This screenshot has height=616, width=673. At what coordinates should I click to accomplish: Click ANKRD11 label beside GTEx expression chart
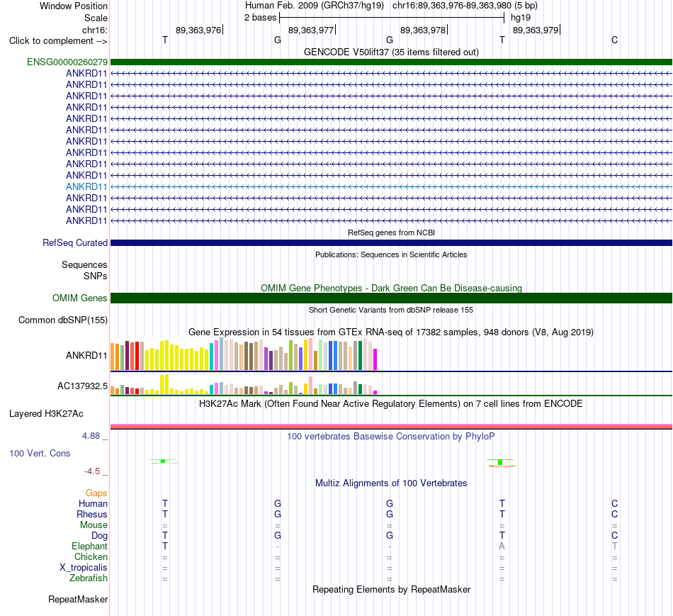86,355
